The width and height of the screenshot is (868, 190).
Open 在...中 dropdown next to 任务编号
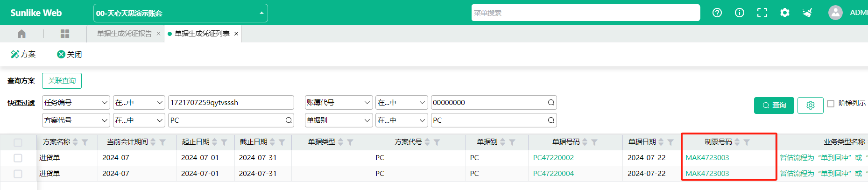click(139, 103)
